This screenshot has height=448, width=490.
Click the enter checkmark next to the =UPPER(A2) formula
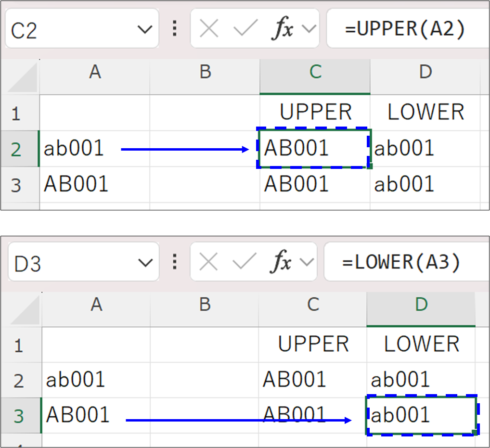tap(245, 30)
